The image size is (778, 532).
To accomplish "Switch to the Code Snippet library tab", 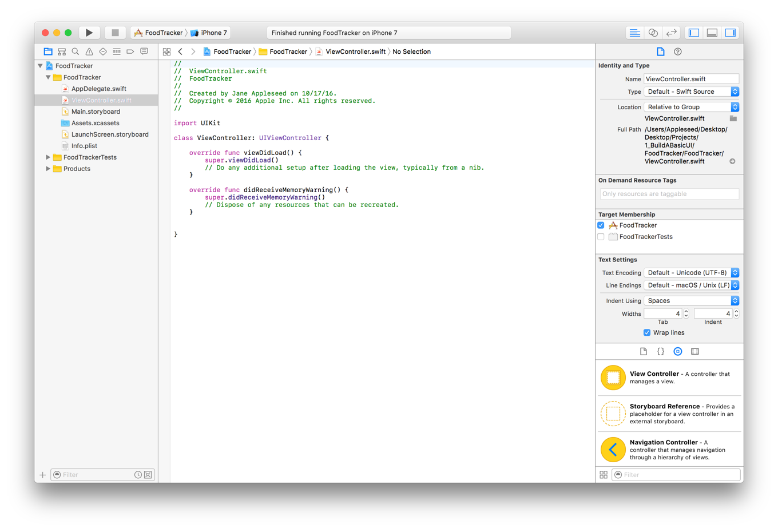I will click(661, 351).
